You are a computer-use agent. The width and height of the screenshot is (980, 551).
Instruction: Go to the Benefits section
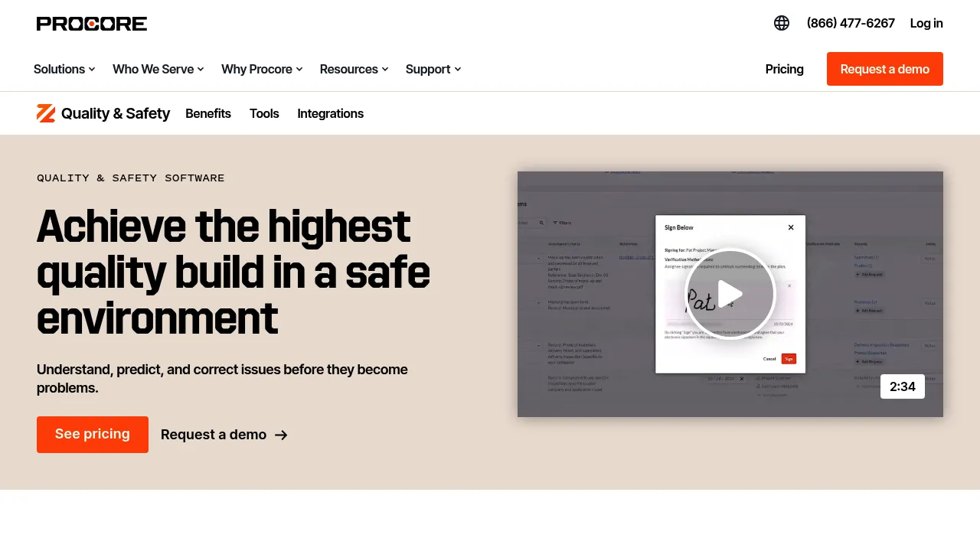coord(208,113)
